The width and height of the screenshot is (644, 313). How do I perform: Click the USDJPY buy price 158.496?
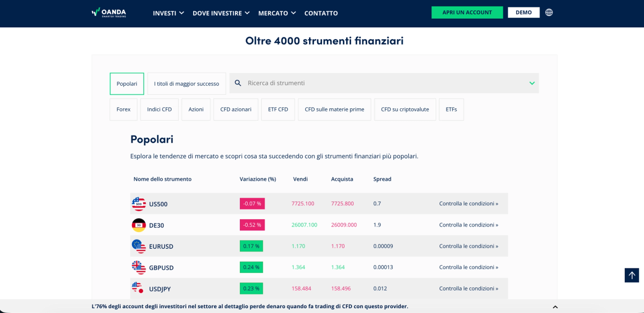(341, 288)
